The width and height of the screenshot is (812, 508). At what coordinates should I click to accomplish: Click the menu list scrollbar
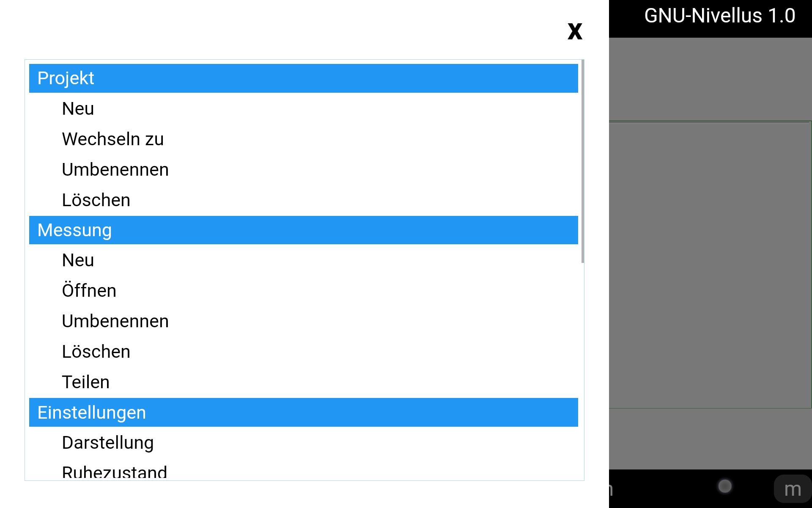click(x=583, y=161)
